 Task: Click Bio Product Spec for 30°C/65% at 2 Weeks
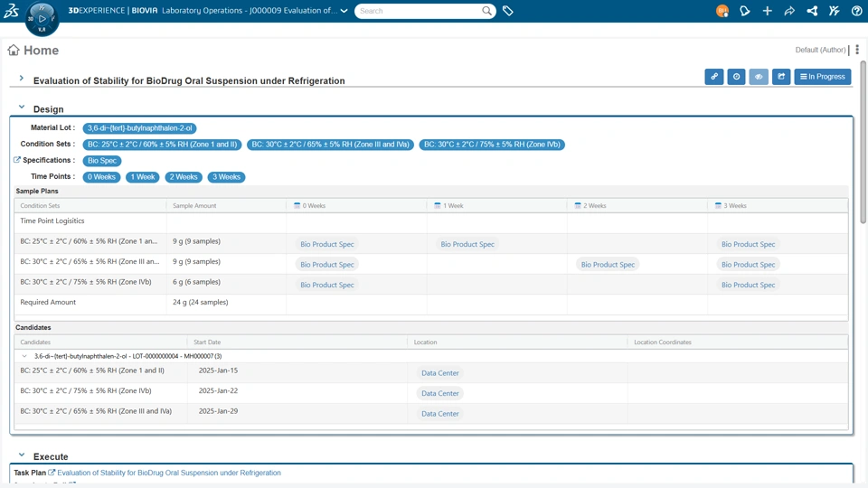608,265
